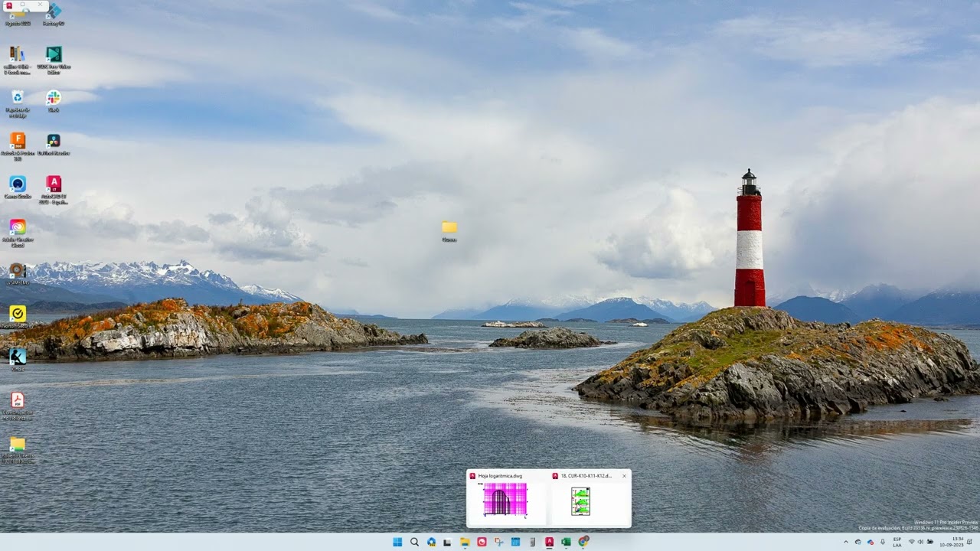The height and width of the screenshot is (551, 980).
Task: Select the Slack desktop shortcut
Action: click(54, 101)
